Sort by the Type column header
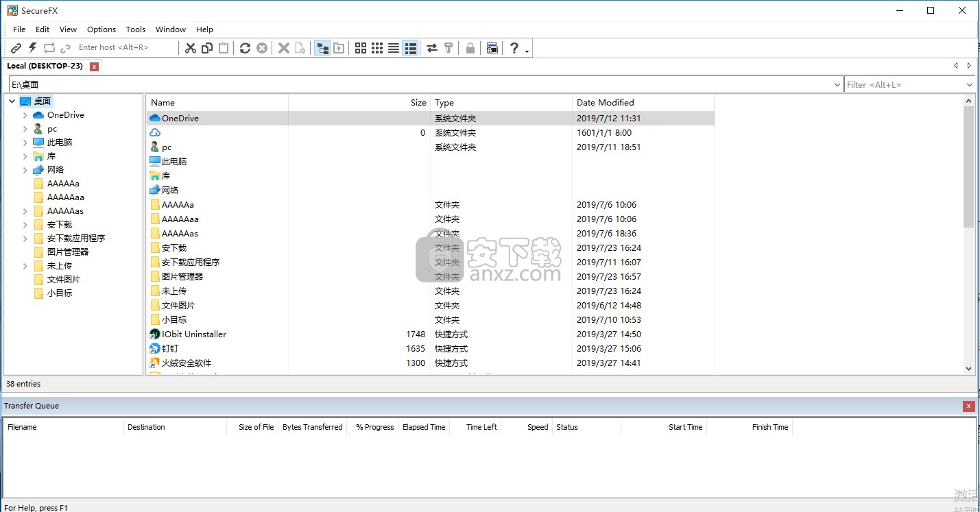 point(501,102)
